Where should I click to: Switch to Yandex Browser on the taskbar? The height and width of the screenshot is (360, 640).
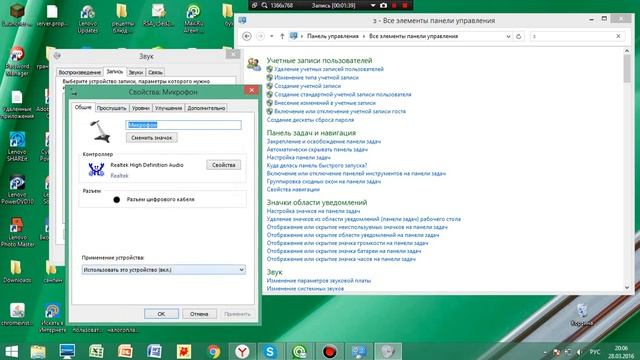[242, 351]
